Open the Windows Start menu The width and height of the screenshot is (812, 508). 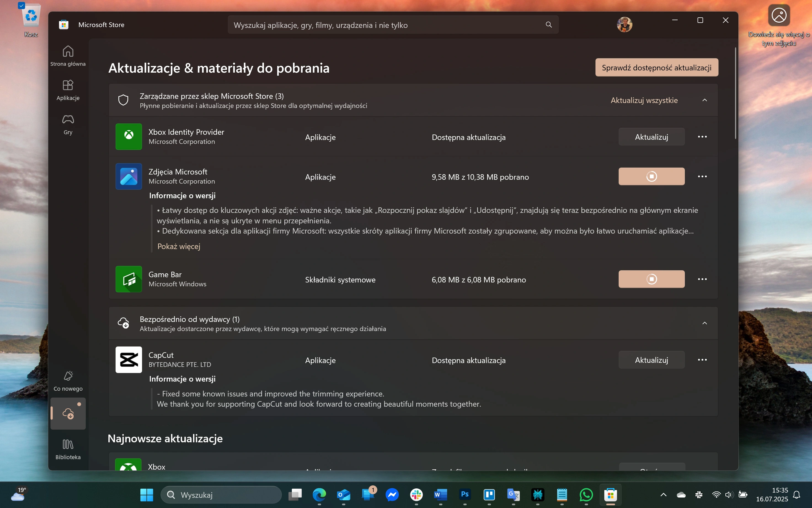click(147, 494)
